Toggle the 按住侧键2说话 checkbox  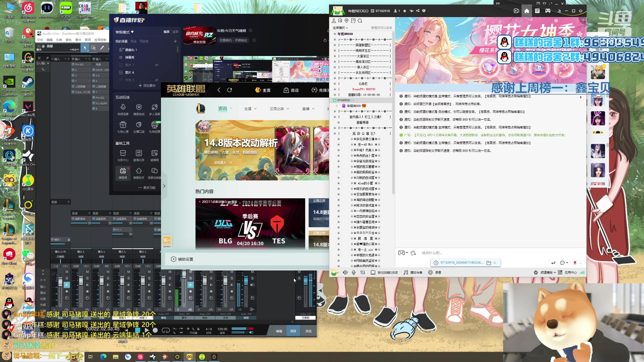click(x=373, y=273)
